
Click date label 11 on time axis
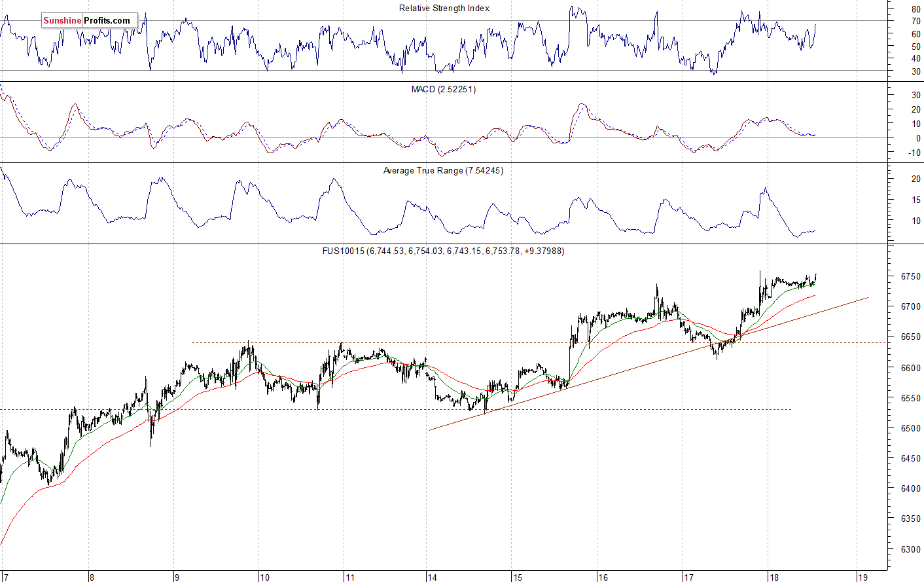click(x=350, y=577)
